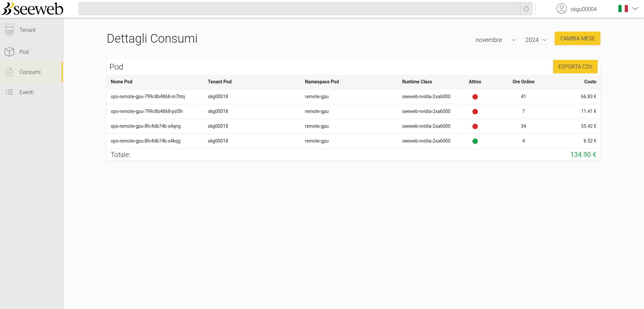Click red status dot for pod s4qng

tap(475, 126)
